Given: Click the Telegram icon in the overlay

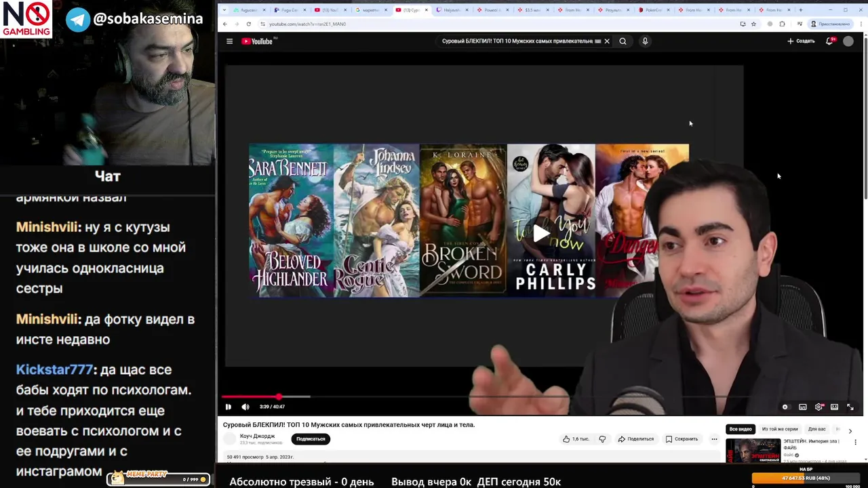Looking at the screenshot, I should [x=78, y=19].
